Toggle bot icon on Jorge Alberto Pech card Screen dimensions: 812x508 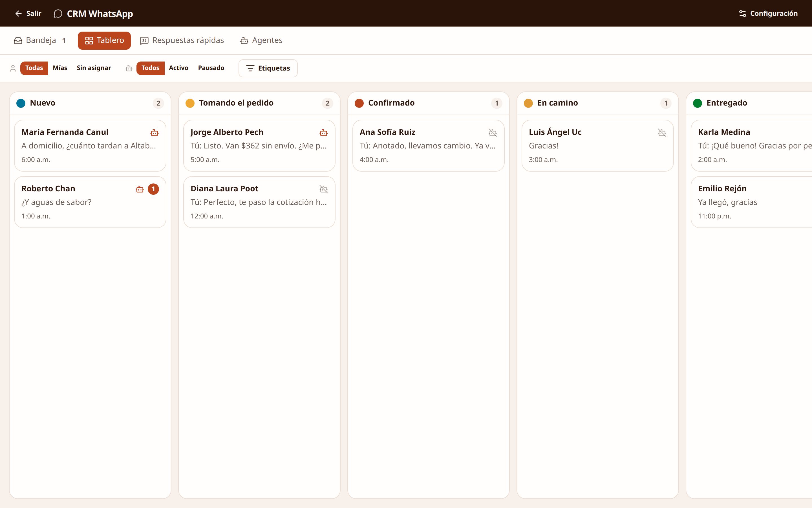coord(323,133)
